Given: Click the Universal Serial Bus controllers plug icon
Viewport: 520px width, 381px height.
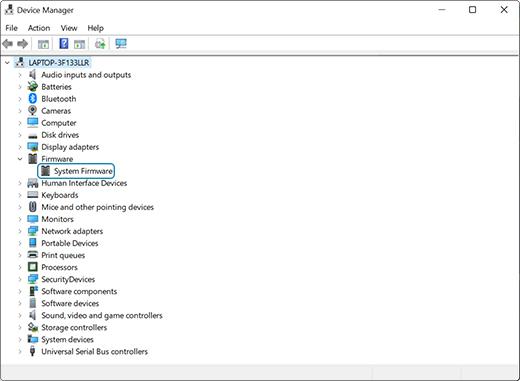Looking at the screenshot, I should tap(32, 351).
